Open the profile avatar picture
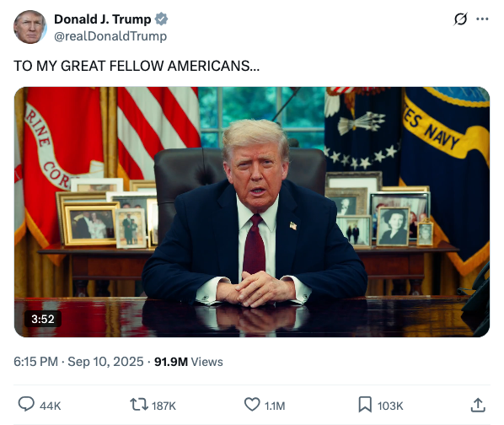 [x=30, y=27]
